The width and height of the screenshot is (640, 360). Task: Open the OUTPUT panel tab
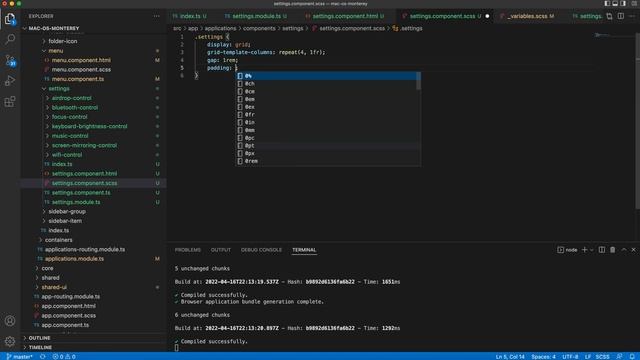click(221, 250)
